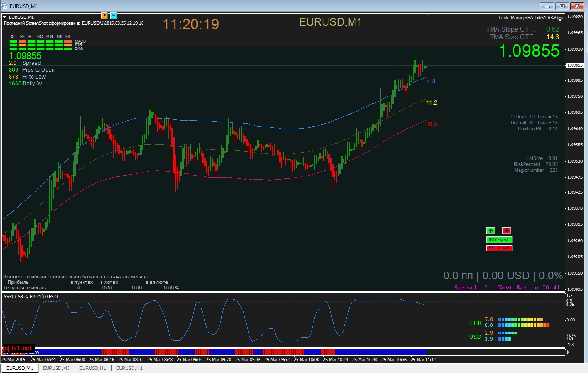Image resolution: width=588 pixels, height=374 pixels.
Task: Click the TMA Slope value 0.62
Action: pyautogui.click(x=553, y=29)
